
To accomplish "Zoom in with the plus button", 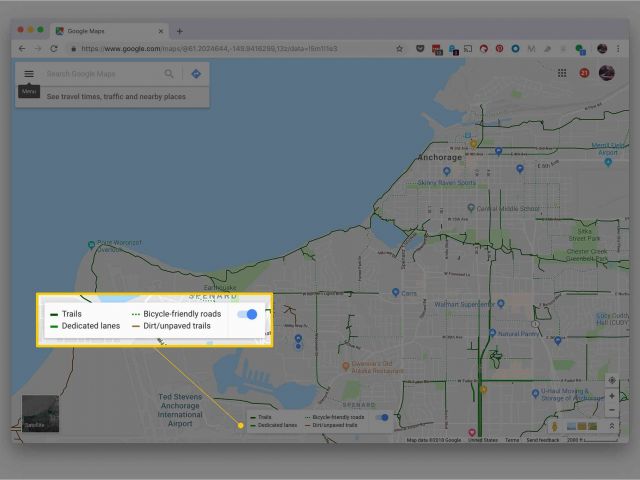I will (611, 396).
